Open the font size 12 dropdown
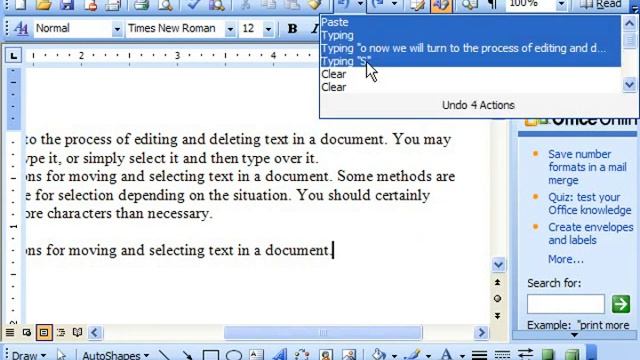Image resolution: width=640 pixels, height=360 pixels. pos(268,29)
